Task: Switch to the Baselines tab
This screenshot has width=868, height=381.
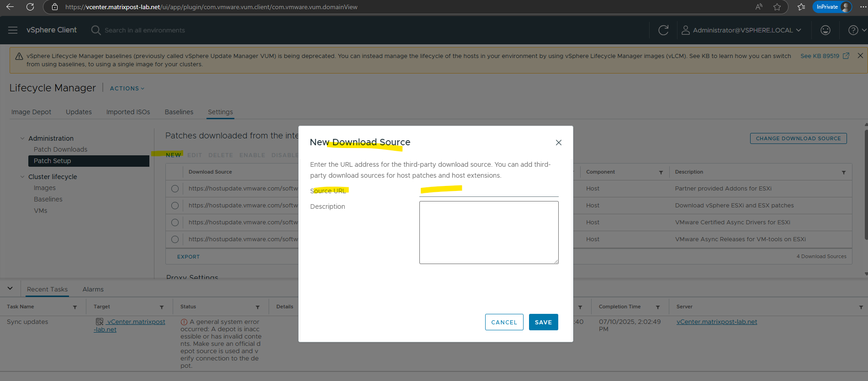Action: tap(179, 112)
